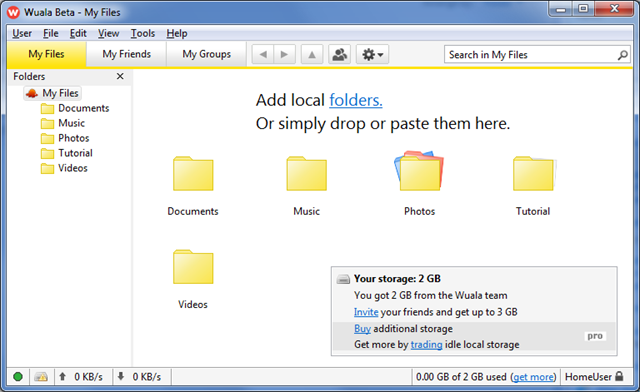Screen dimensions: 640x392
Task: Click the 'folders.' link to add local folders
Action: pyautogui.click(x=356, y=100)
